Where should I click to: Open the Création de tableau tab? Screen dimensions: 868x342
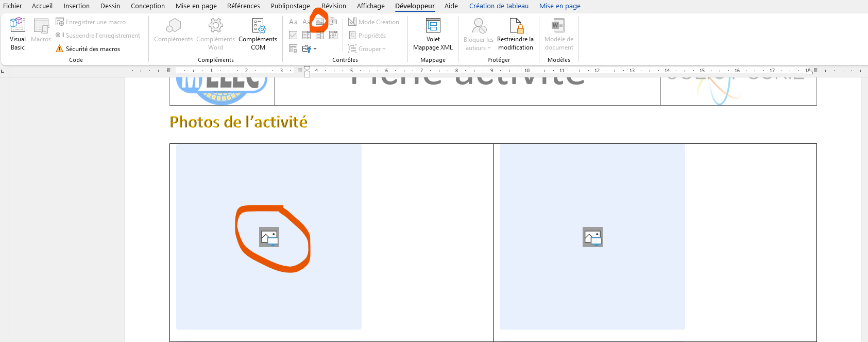(498, 6)
